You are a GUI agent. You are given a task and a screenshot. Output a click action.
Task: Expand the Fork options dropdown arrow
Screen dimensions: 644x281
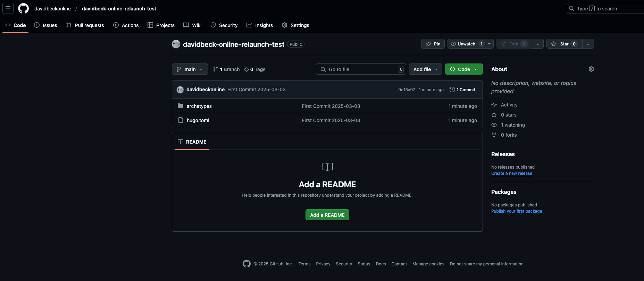point(538,44)
